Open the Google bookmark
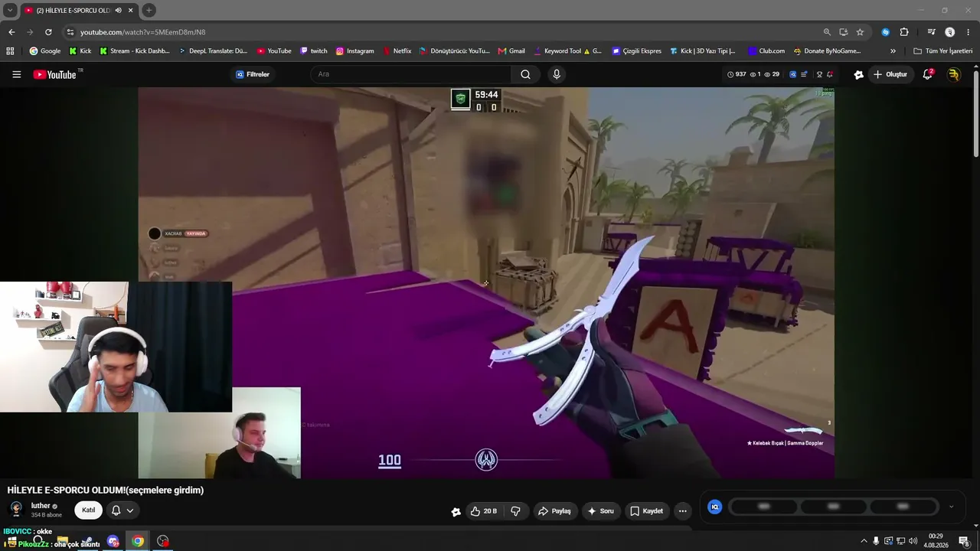 pos(45,51)
